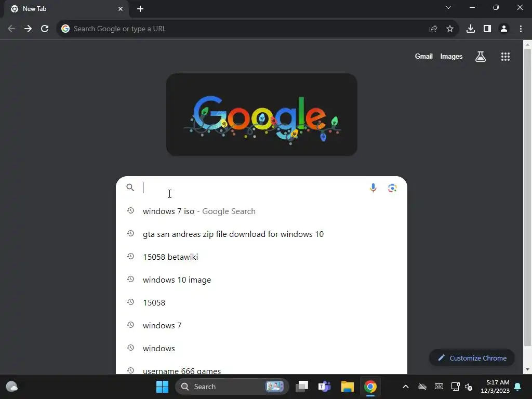Click the network display tray icon
Screen dimensions: 532x399
(x=455, y=387)
